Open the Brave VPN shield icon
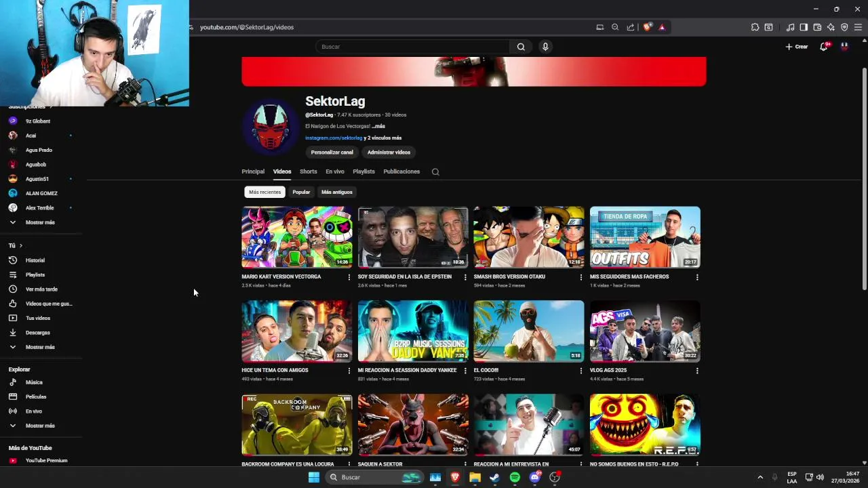 (x=844, y=27)
